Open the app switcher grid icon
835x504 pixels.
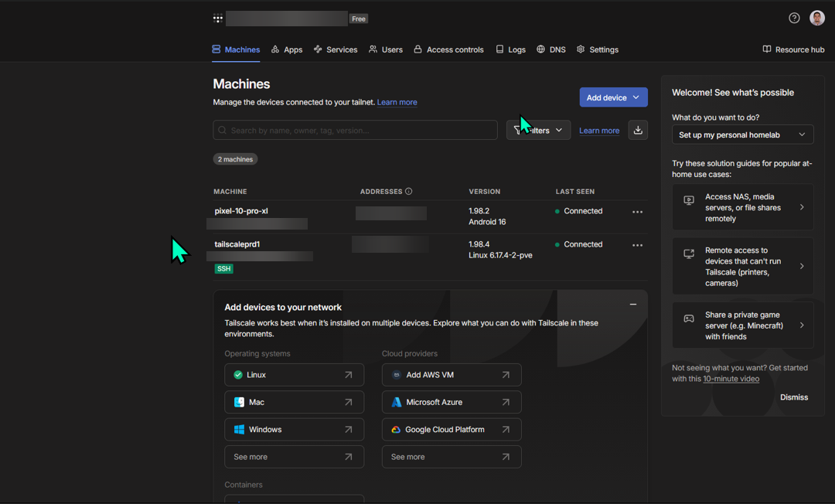(x=218, y=19)
